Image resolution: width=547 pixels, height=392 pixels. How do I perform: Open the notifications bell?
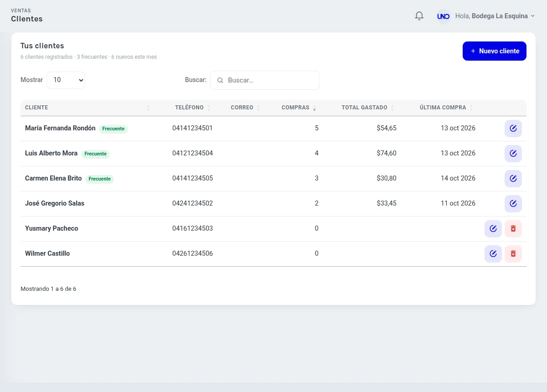pyautogui.click(x=419, y=16)
